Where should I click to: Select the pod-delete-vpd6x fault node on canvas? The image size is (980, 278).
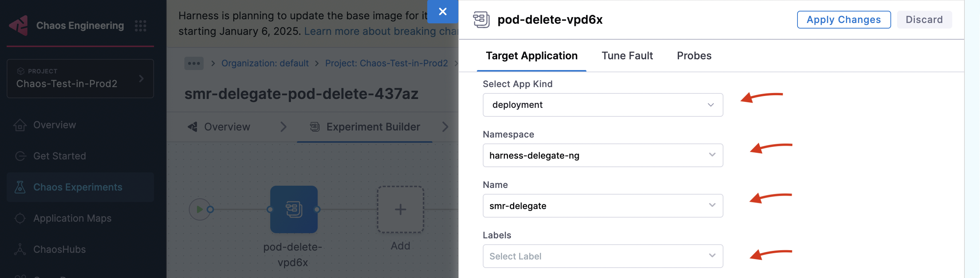(294, 209)
